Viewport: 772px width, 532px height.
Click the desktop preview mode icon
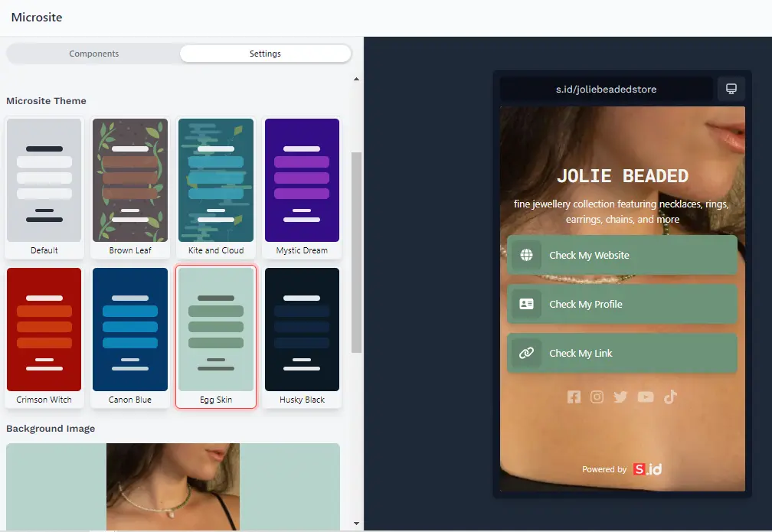(731, 89)
